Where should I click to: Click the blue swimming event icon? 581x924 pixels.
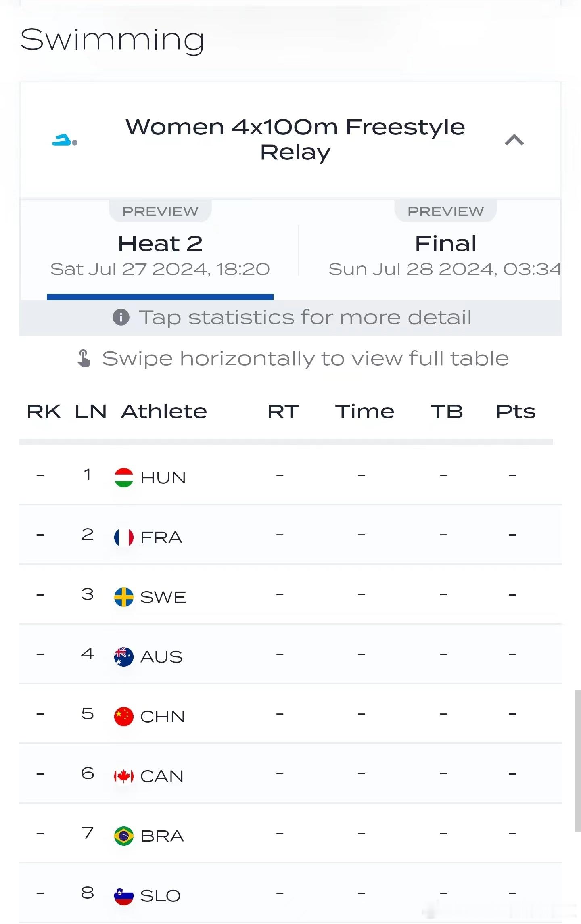click(65, 140)
